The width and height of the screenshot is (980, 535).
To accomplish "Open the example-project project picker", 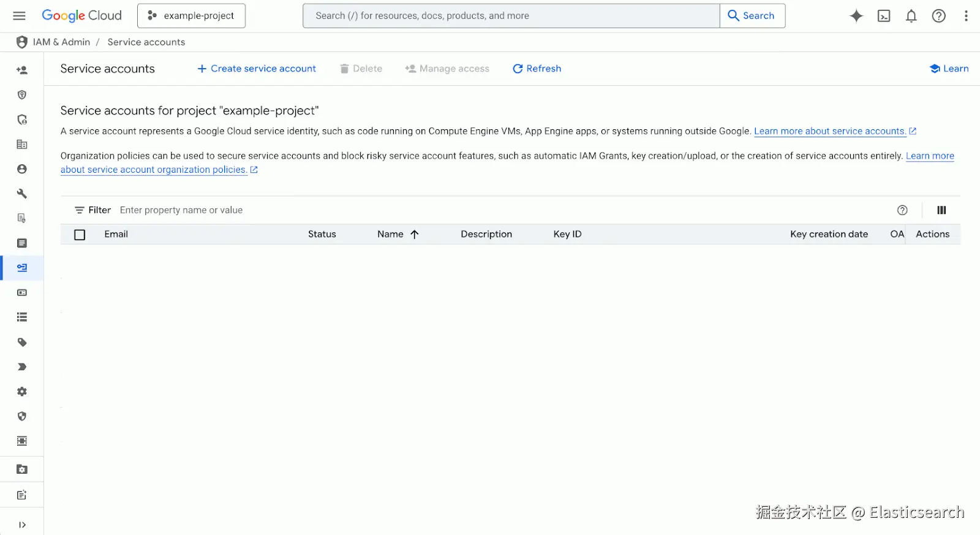I will [x=191, y=16].
